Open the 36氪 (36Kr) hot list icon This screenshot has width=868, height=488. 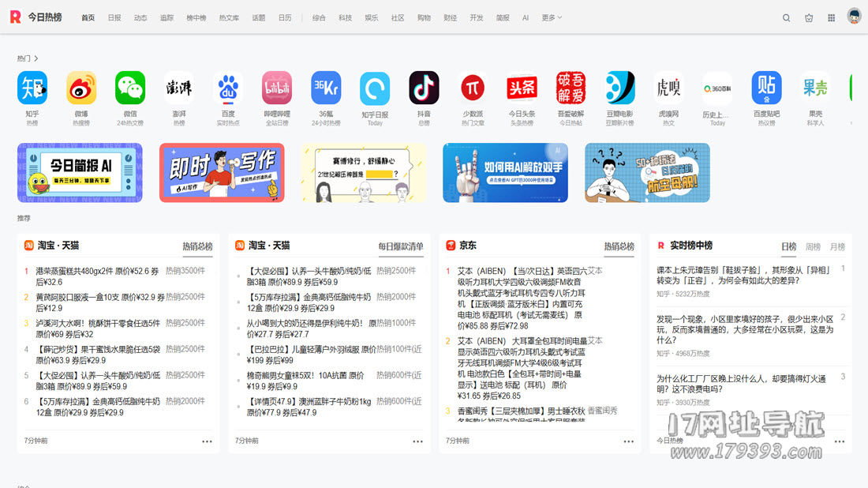(326, 88)
